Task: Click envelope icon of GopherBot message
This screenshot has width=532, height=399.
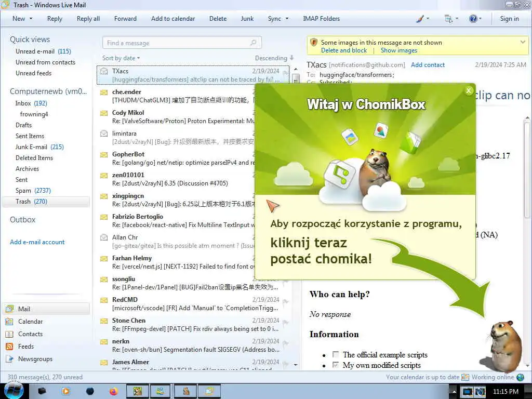Action: pyautogui.click(x=104, y=154)
